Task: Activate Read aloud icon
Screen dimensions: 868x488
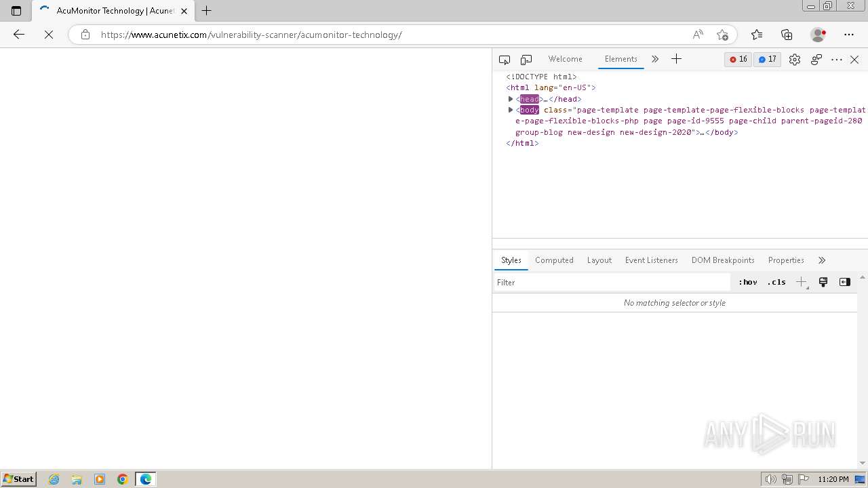Action: [698, 35]
